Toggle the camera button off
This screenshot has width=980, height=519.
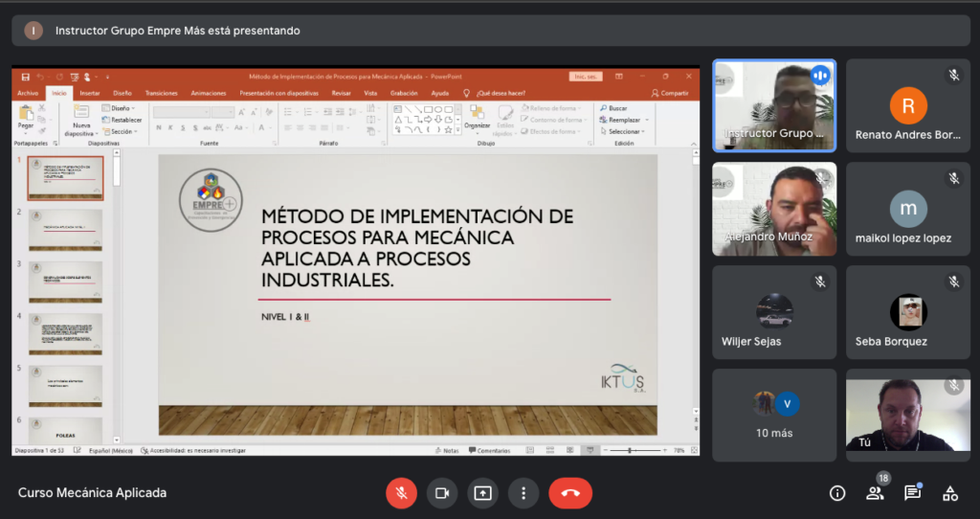click(x=442, y=493)
